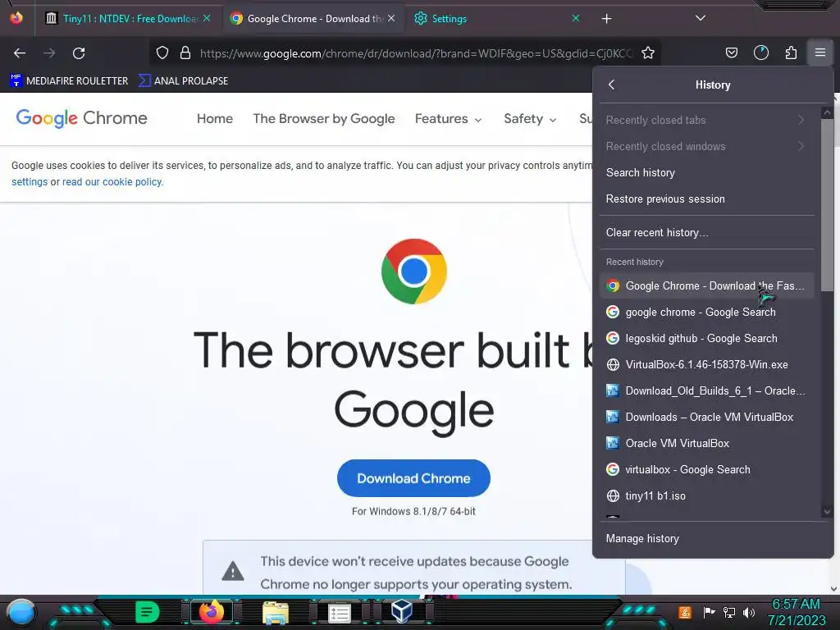
Task: Click the History panel scrollbar down arrow
Action: (827, 512)
